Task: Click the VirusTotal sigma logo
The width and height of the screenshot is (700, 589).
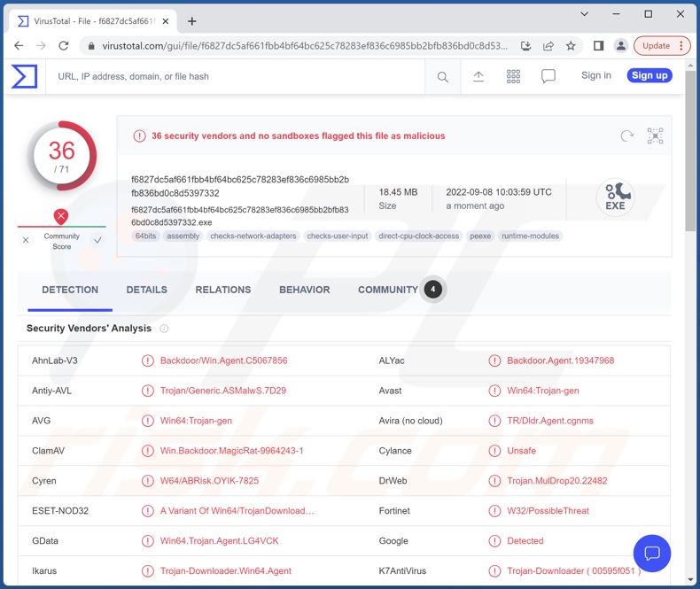Action: pyautogui.click(x=24, y=76)
